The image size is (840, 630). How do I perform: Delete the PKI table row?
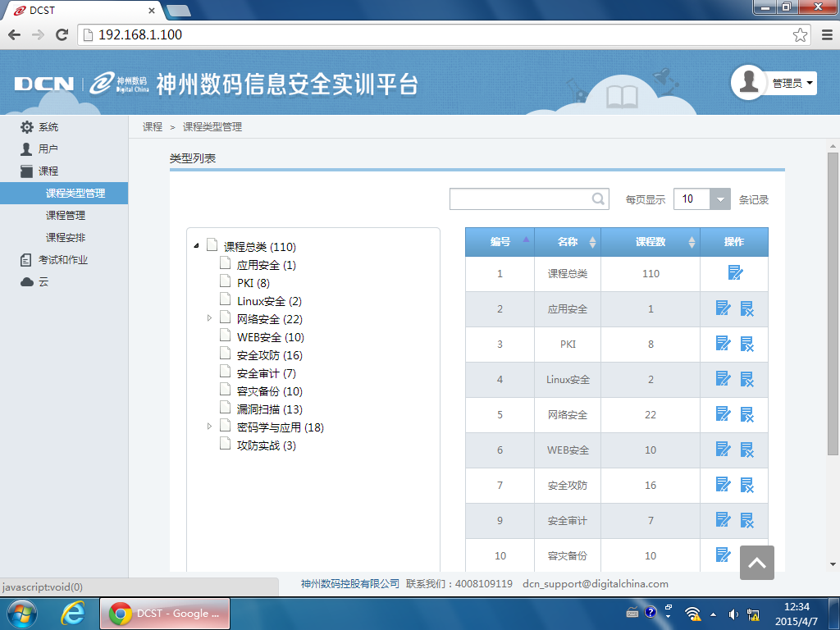tap(746, 344)
